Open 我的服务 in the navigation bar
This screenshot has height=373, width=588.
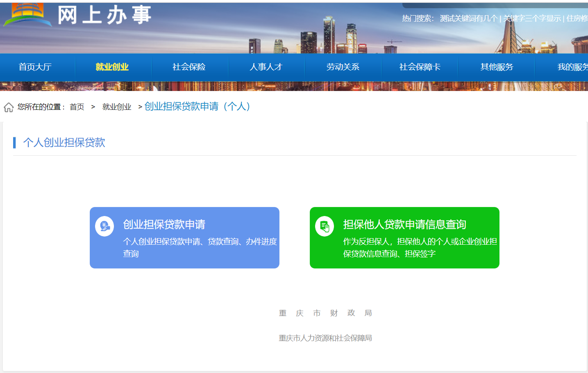(572, 67)
